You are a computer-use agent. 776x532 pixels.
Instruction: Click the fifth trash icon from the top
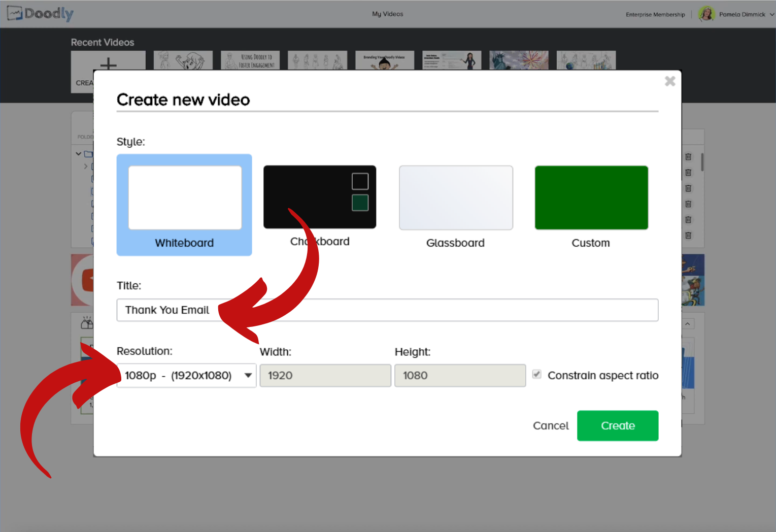688,220
